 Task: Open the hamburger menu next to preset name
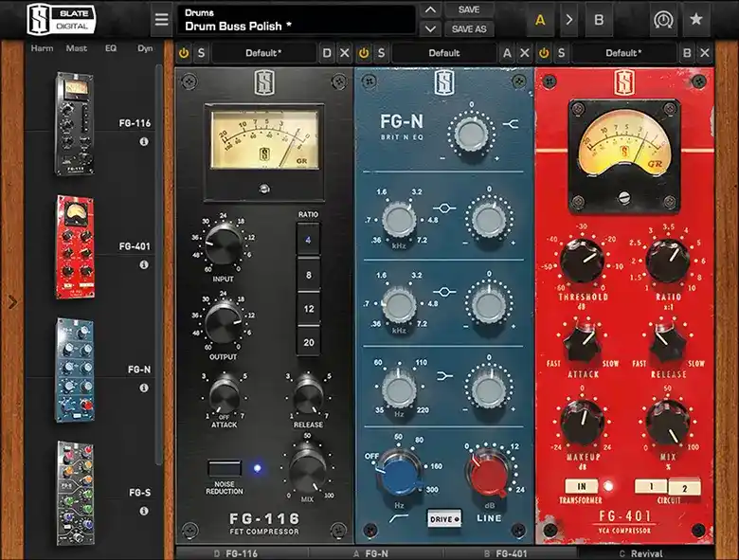(161, 20)
